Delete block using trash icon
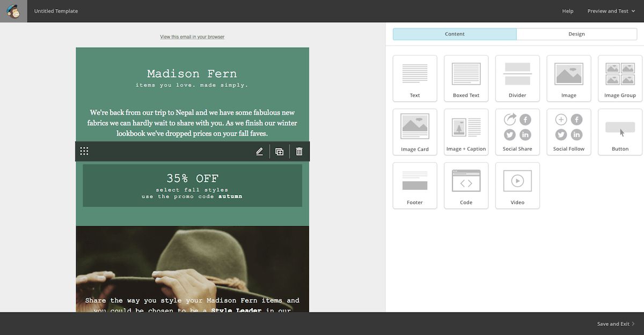 (299, 152)
